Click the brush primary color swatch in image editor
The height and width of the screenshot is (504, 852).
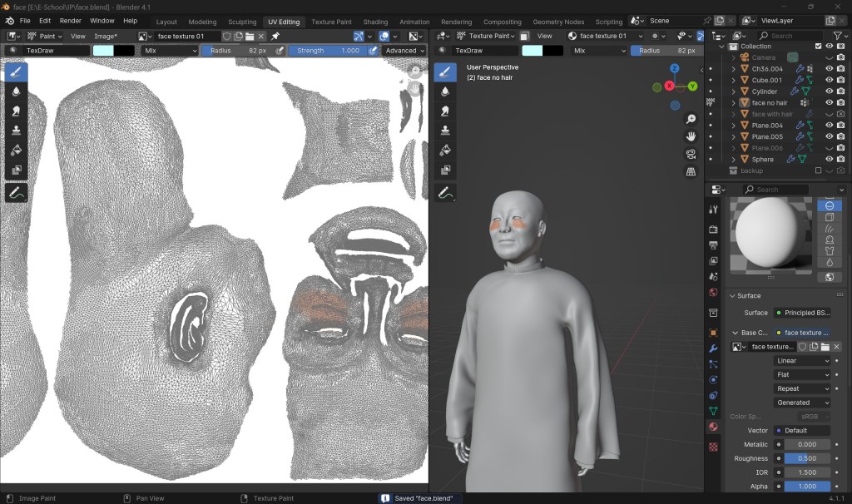[x=103, y=51]
